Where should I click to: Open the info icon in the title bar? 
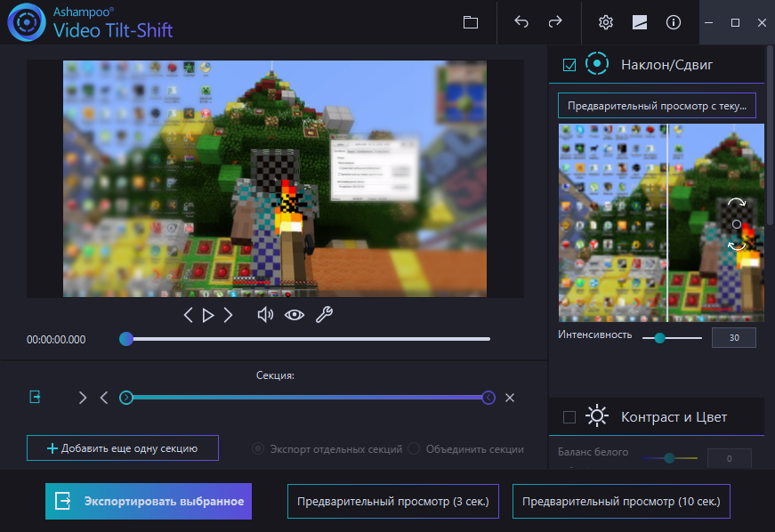tap(674, 22)
